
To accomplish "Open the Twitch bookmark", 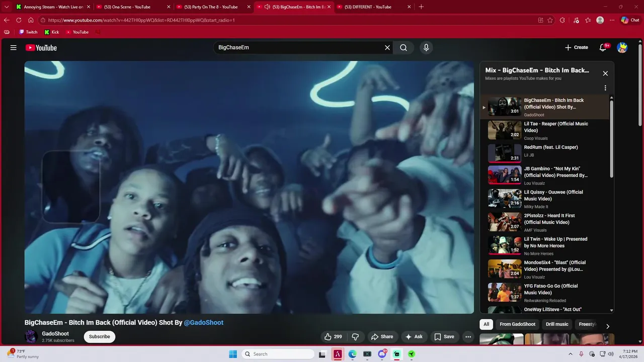I will click(x=28, y=32).
